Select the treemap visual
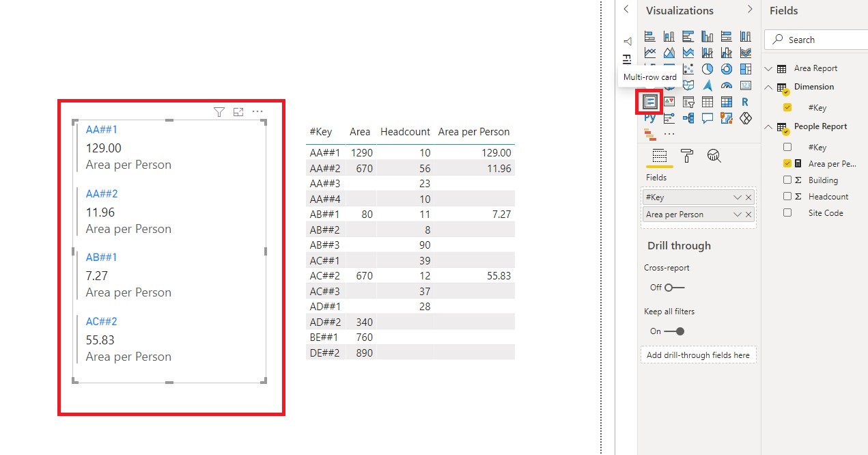 click(x=746, y=69)
